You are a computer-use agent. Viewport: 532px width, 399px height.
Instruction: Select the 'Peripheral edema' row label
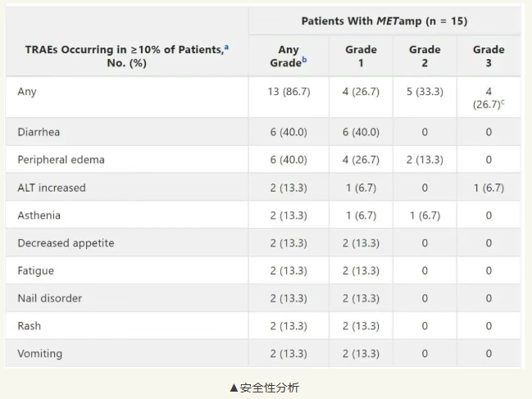point(61,160)
